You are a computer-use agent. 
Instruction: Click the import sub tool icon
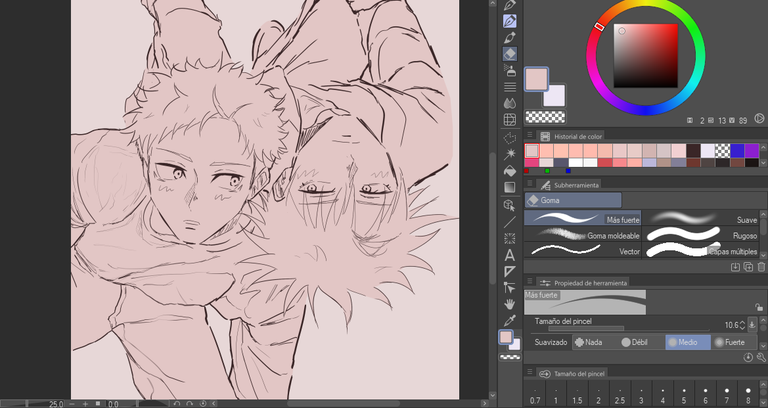[x=735, y=267]
